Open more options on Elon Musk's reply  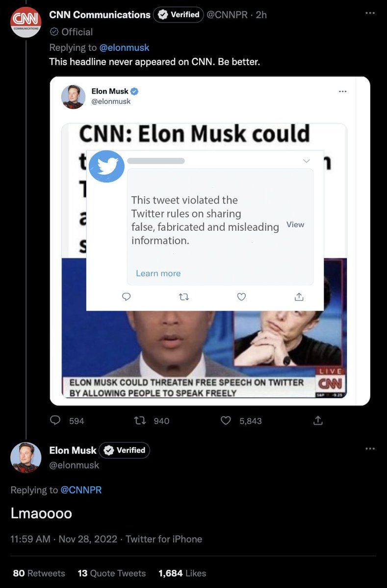[370, 448]
